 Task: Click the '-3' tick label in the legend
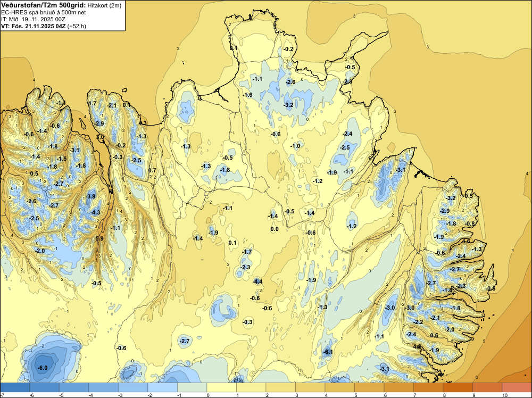pyautogui.click(x=120, y=395)
